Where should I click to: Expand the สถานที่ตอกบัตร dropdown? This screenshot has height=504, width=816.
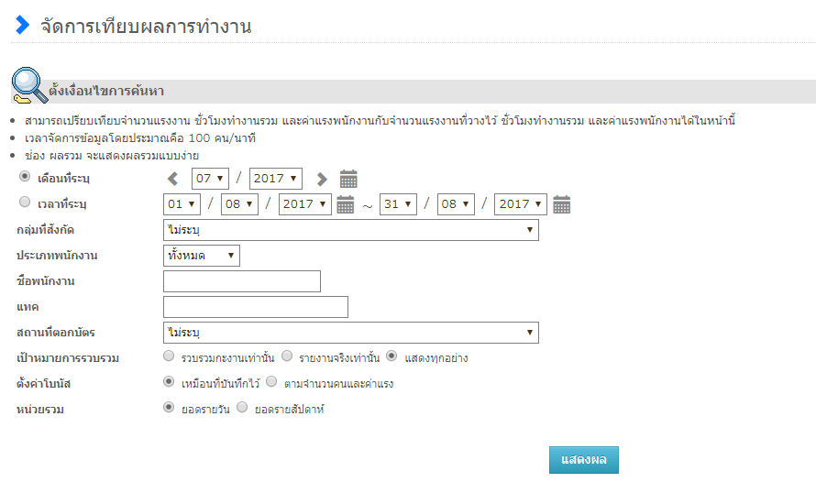(350, 333)
